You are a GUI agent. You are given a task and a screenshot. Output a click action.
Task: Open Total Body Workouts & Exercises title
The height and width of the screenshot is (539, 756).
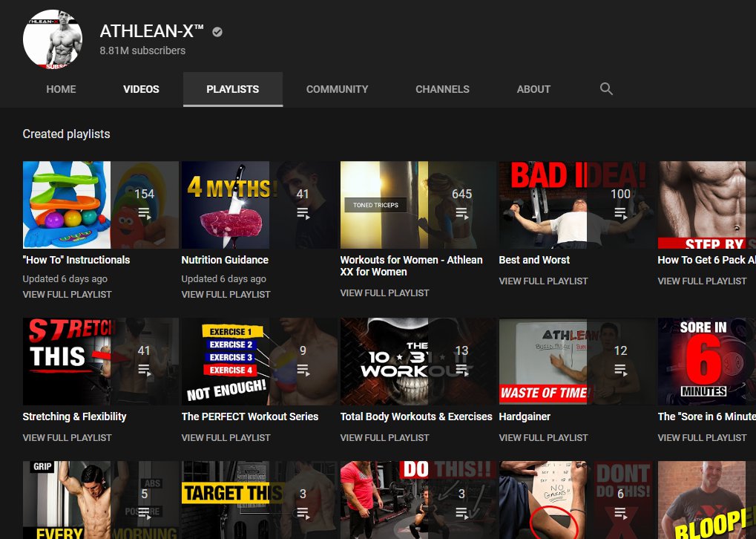pos(416,417)
